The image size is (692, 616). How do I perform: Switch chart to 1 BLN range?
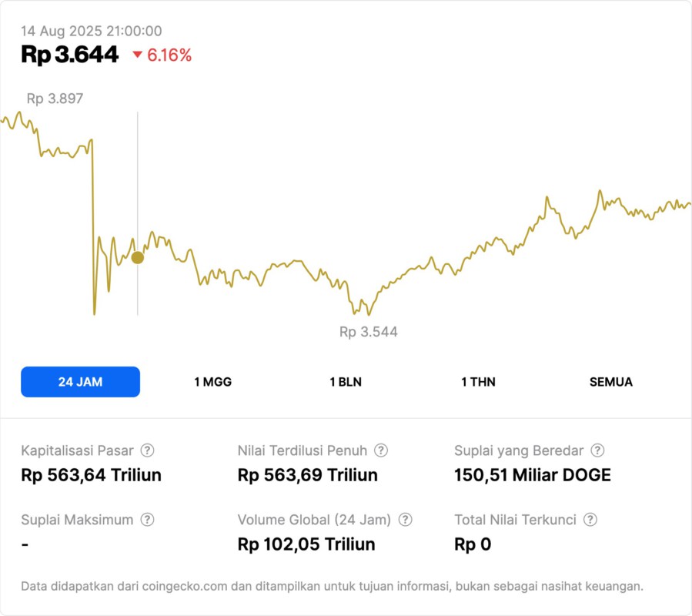point(346,382)
